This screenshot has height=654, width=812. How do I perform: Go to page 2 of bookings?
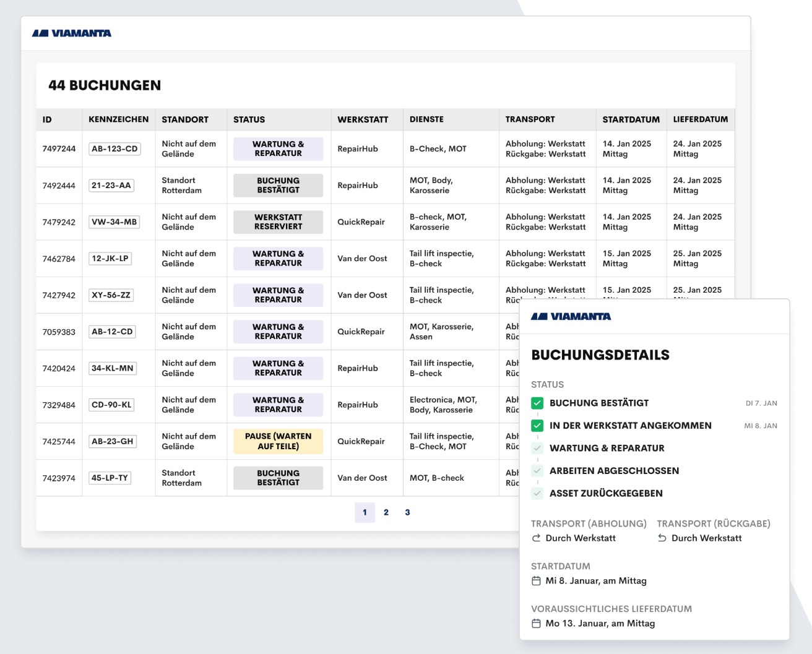point(386,512)
